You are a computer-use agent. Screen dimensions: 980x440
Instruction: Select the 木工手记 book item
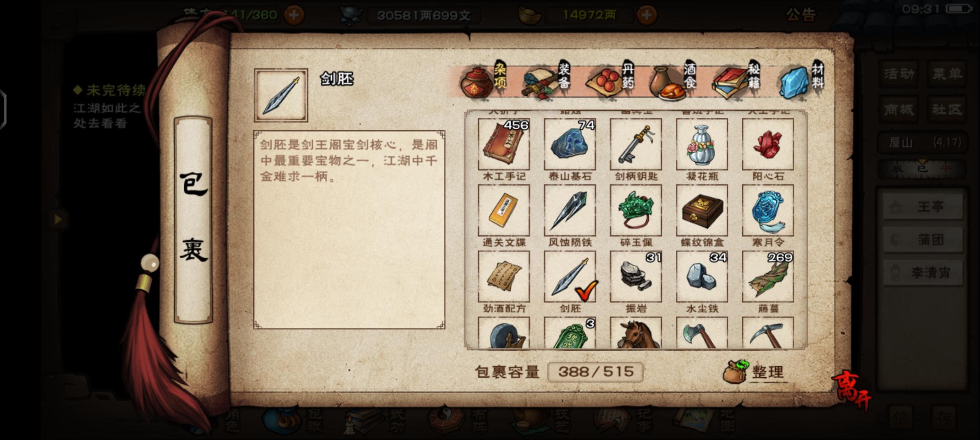tap(504, 144)
